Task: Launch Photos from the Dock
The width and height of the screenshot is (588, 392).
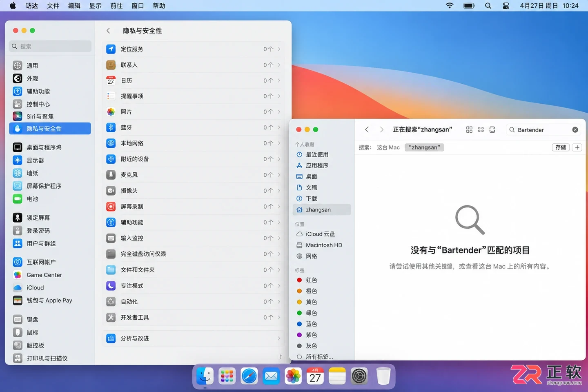Action: [x=293, y=376]
